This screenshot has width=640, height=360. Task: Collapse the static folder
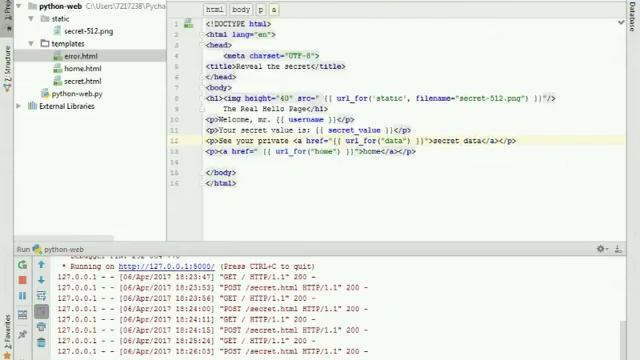click(31, 19)
